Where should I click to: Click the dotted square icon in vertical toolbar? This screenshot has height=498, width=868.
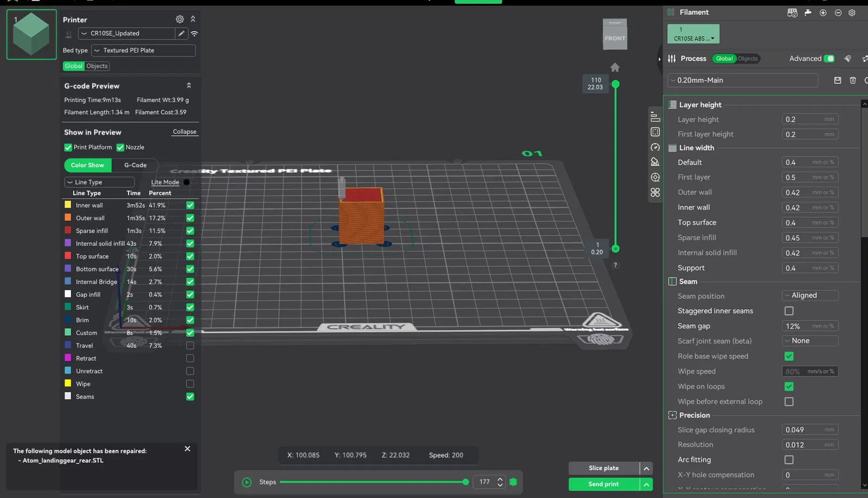(x=655, y=132)
